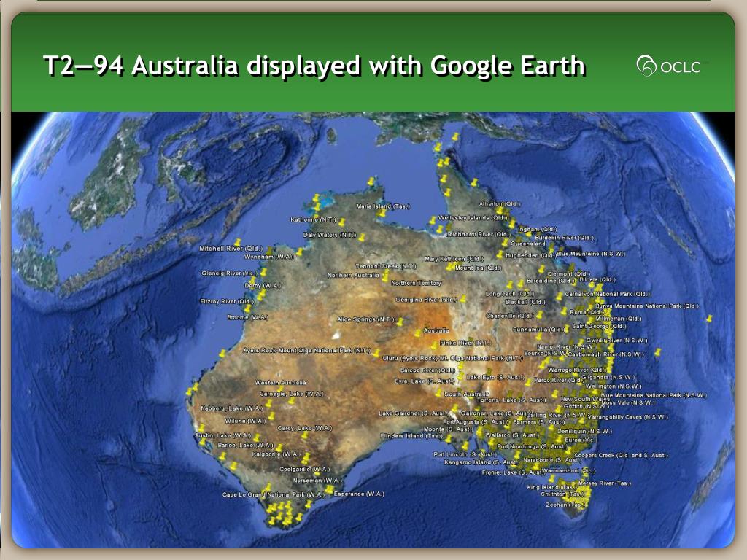The width and height of the screenshot is (747, 560).
Task: Click the Katherine (N.T.) pushpin
Action: (x=341, y=222)
